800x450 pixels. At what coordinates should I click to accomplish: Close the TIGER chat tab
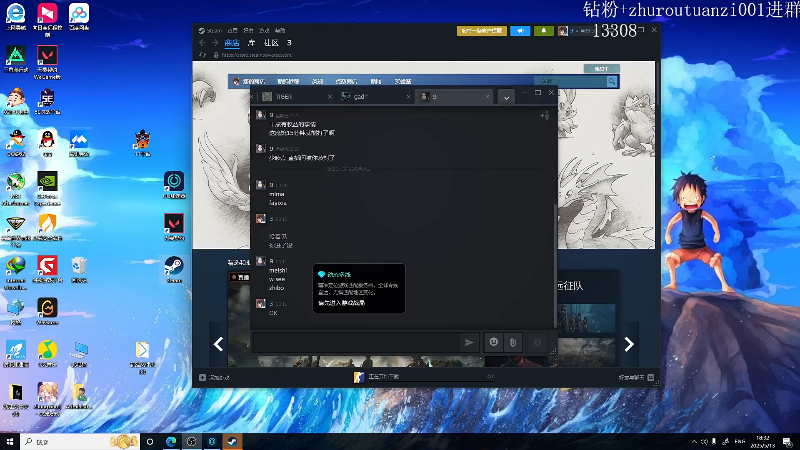tap(330, 96)
